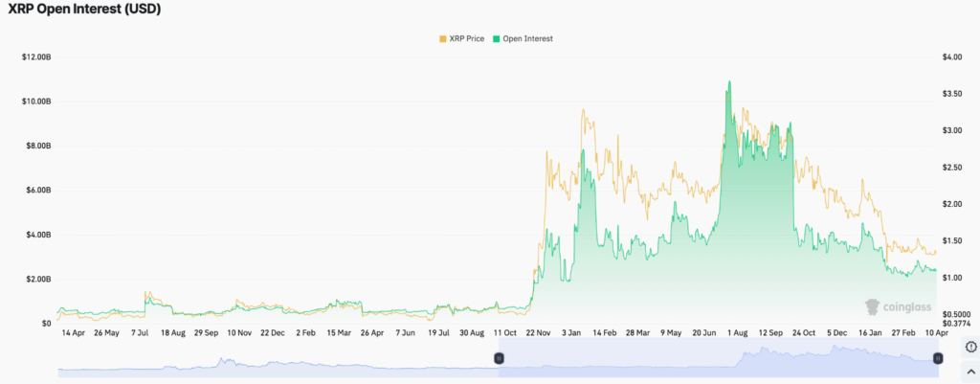Click the 7 Jun date label
980x384 pixels.
pos(405,333)
